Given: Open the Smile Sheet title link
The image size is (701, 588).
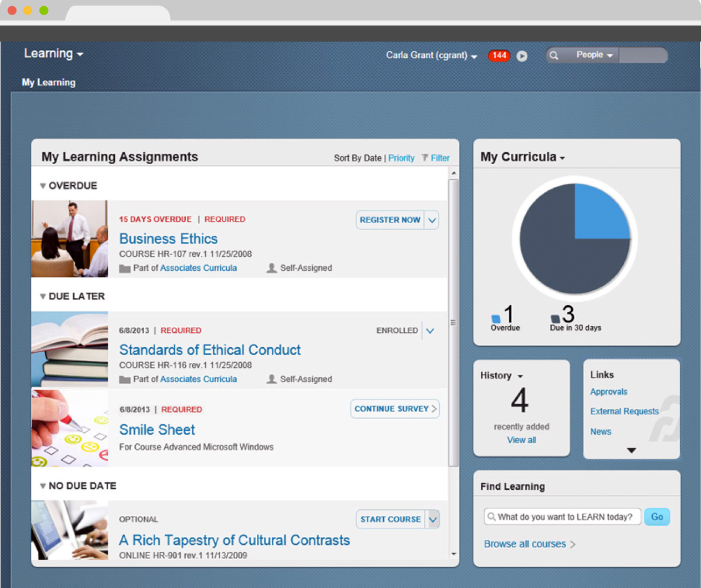Looking at the screenshot, I should pyautogui.click(x=157, y=430).
